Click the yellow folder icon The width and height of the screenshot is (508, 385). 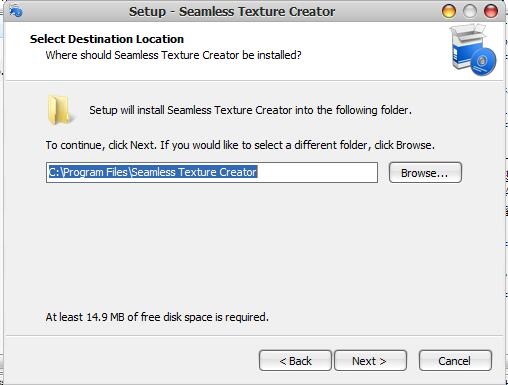[59, 110]
